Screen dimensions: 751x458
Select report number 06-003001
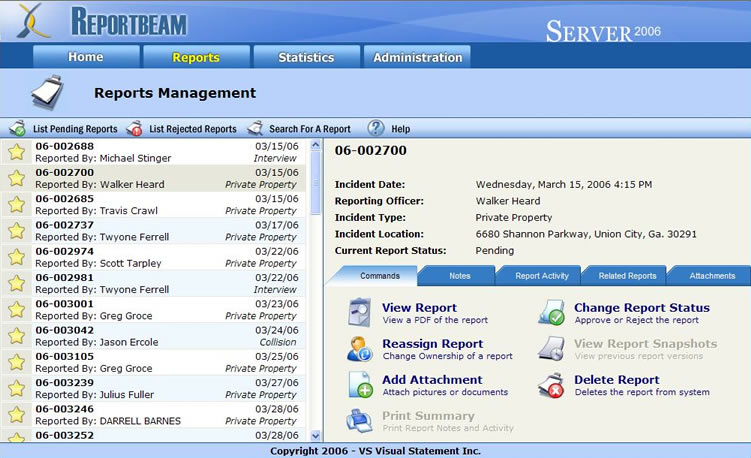tap(65, 304)
